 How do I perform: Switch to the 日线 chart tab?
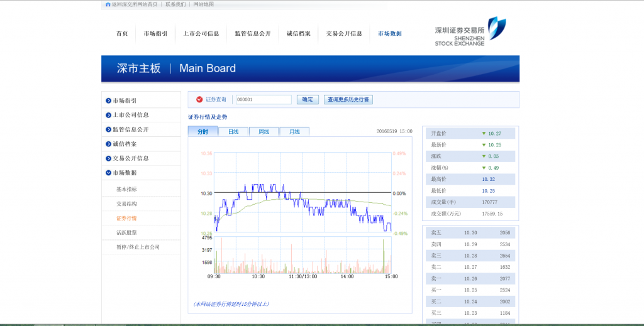pos(233,132)
